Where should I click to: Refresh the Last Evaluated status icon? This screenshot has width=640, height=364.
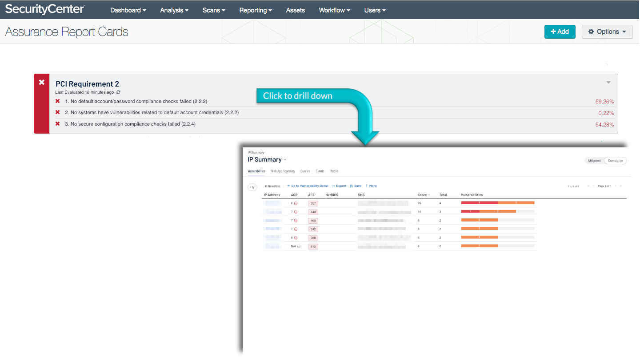tap(118, 92)
